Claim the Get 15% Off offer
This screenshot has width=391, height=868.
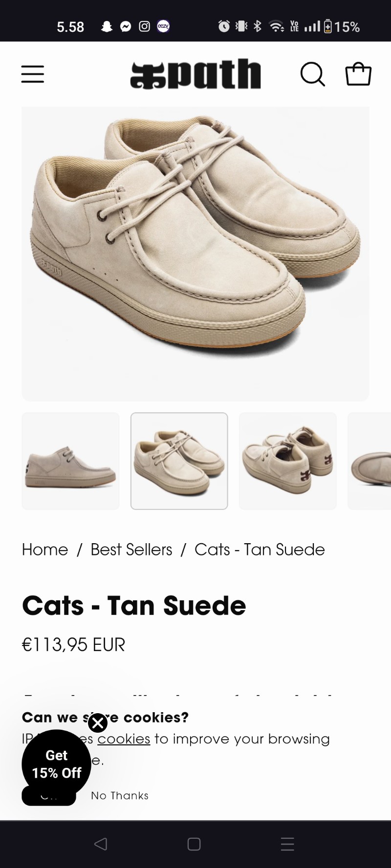pyautogui.click(x=56, y=764)
